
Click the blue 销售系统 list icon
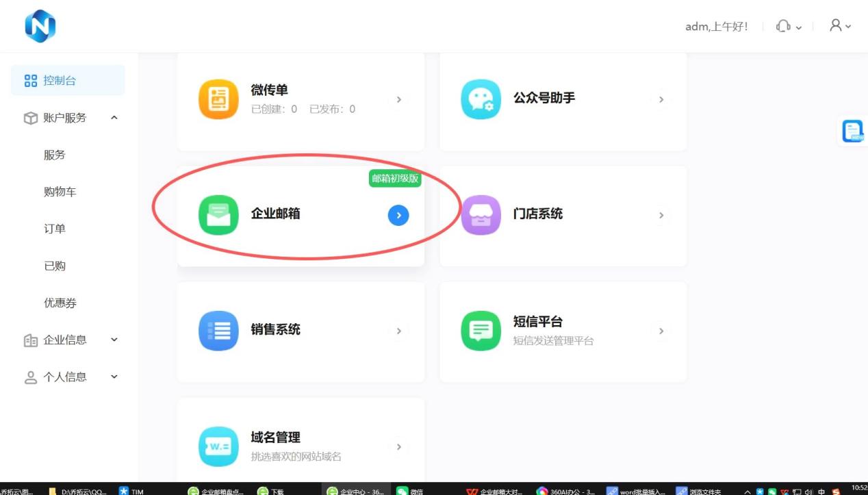218,331
